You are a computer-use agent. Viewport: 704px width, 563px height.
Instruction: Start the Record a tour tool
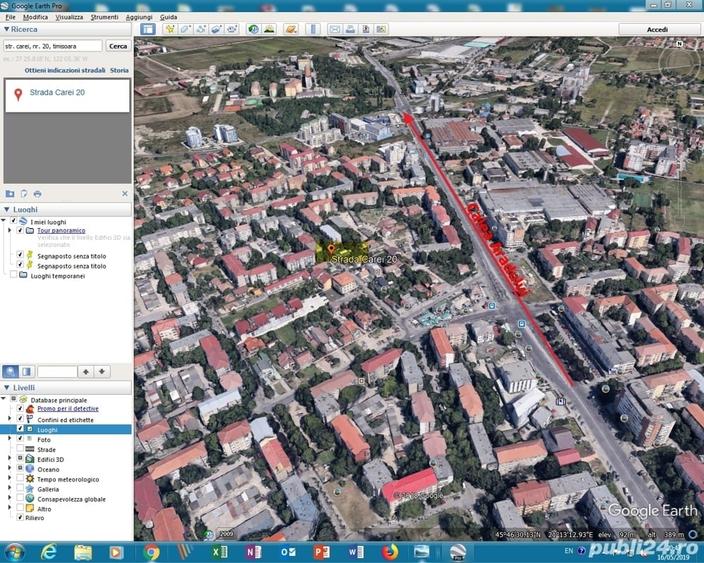tap(232, 29)
